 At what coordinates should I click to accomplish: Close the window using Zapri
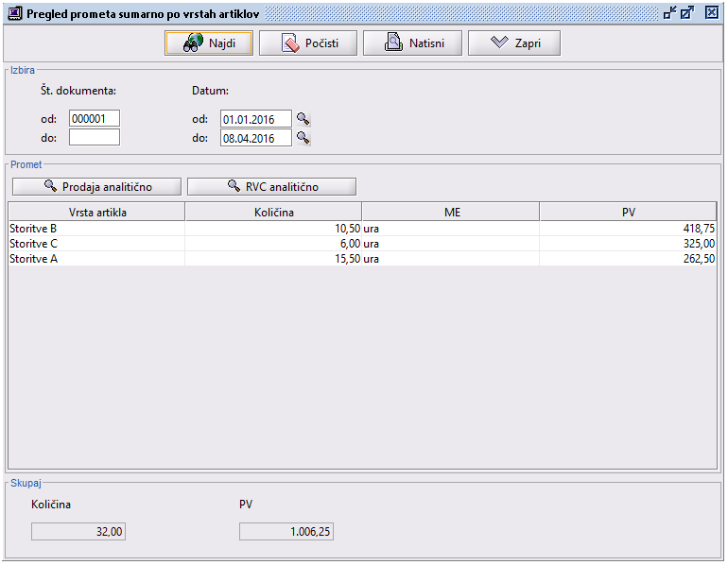(x=514, y=43)
